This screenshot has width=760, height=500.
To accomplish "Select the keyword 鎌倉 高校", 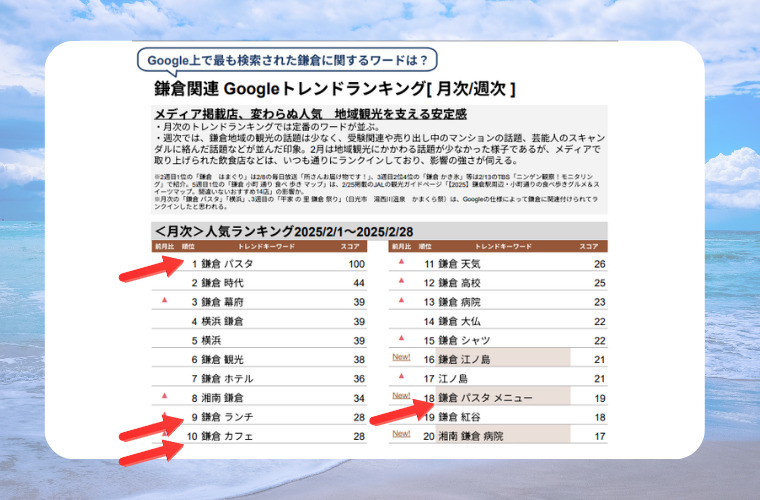I will point(459,283).
